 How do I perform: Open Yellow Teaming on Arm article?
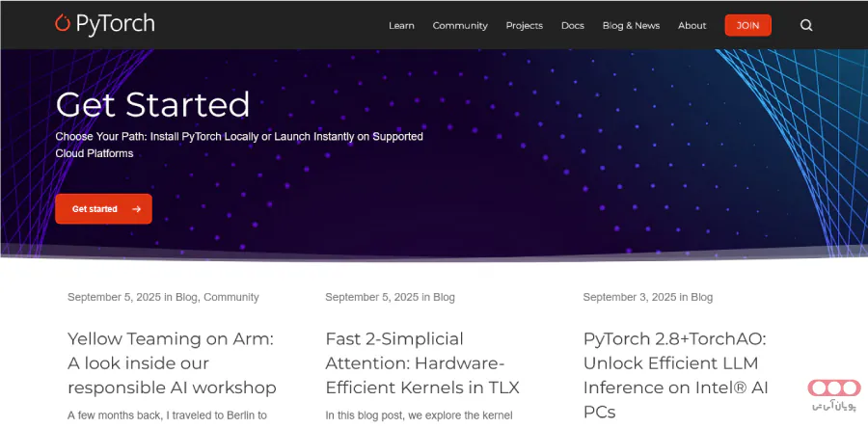click(x=172, y=362)
